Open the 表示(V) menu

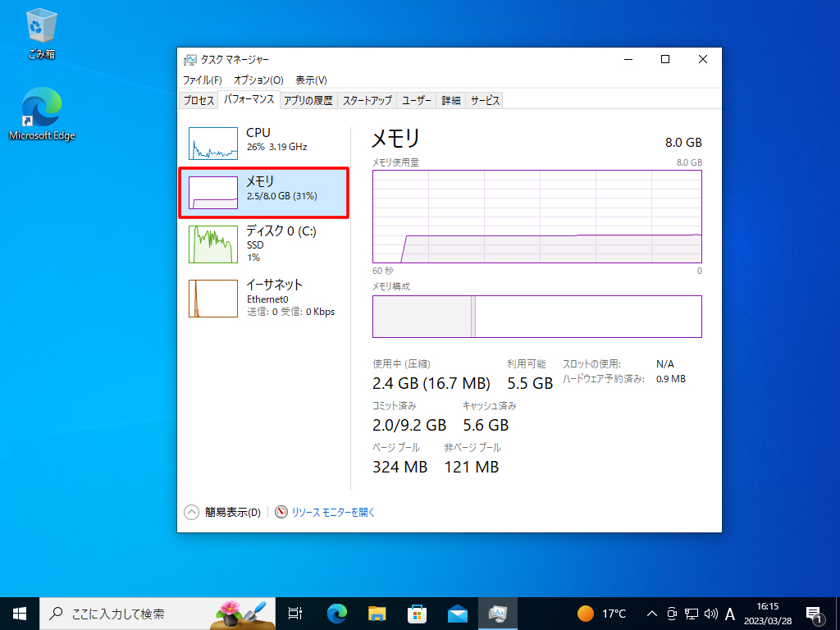coord(311,80)
